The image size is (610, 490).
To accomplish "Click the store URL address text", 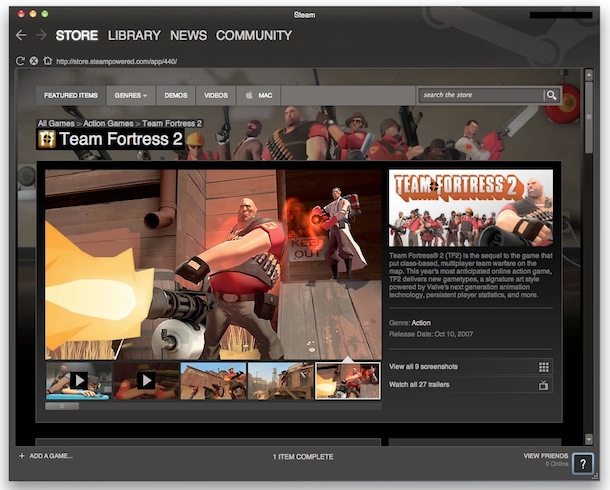I will (x=117, y=61).
